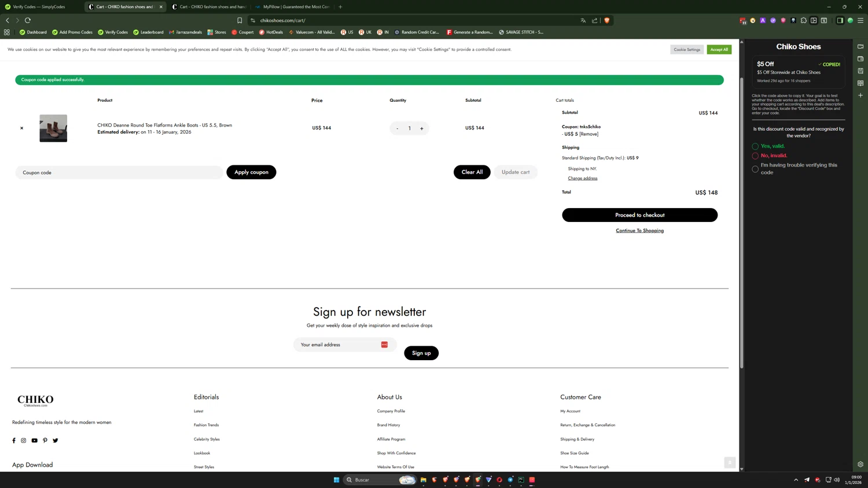This screenshot has height=488, width=868.
Task: Select 'I'm having trouble verifying this code' option
Action: (x=755, y=169)
